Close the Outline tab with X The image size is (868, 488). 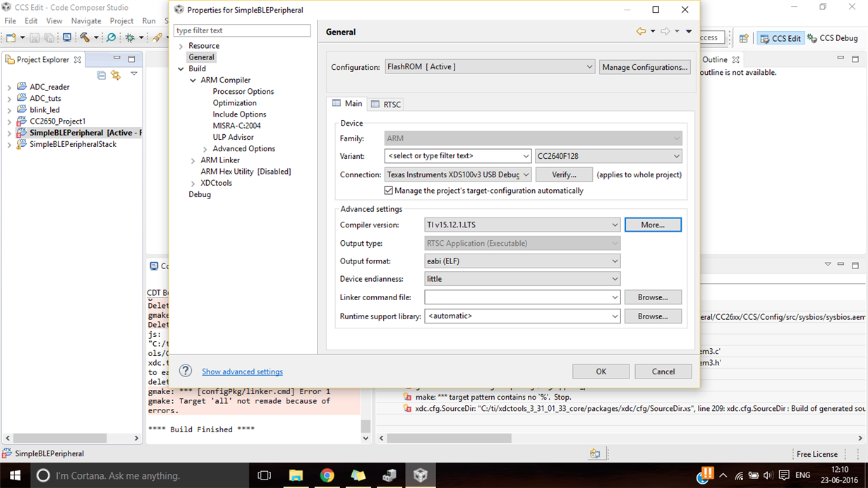click(735, 60)
